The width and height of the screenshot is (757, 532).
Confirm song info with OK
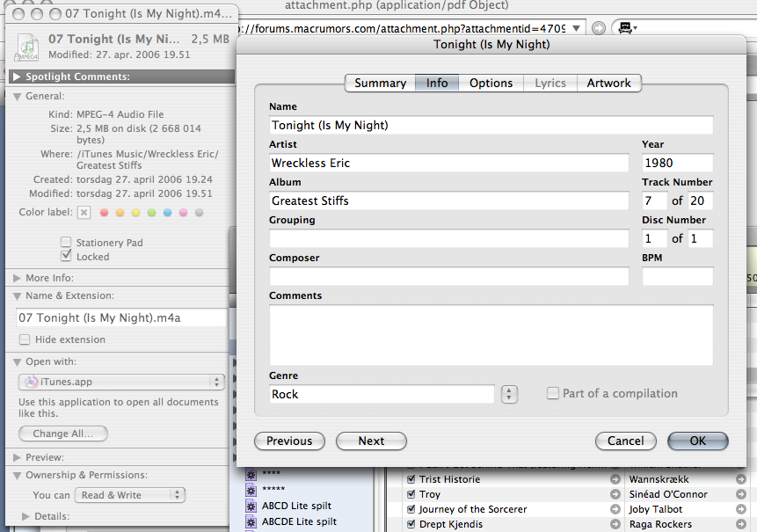(697, 441)
